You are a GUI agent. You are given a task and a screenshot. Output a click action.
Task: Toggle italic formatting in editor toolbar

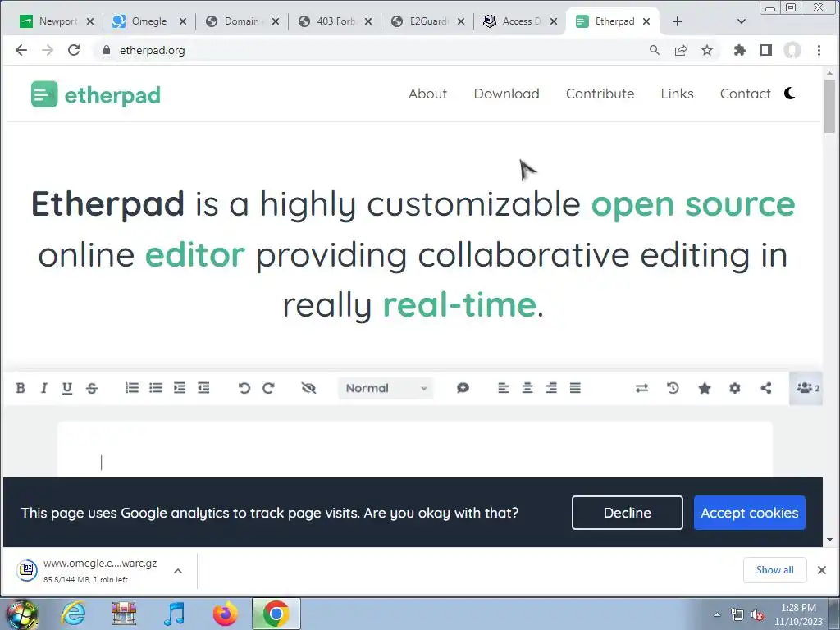[x=44, y=388]
